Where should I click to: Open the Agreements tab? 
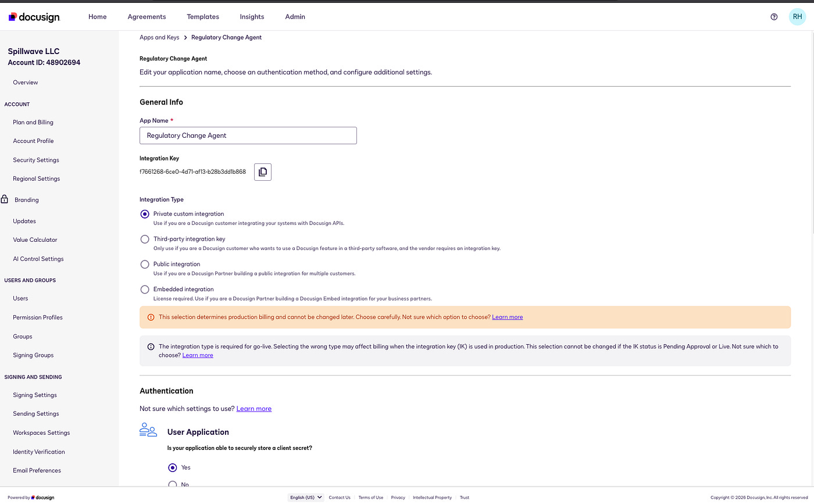(147, 17)
